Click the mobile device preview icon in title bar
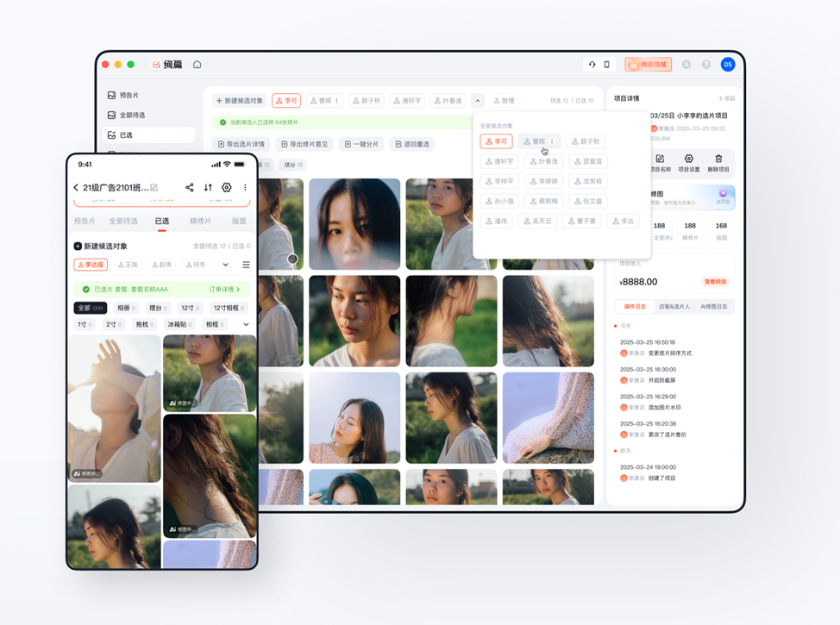Screen dimensions: 840x625 click(606, 65)
